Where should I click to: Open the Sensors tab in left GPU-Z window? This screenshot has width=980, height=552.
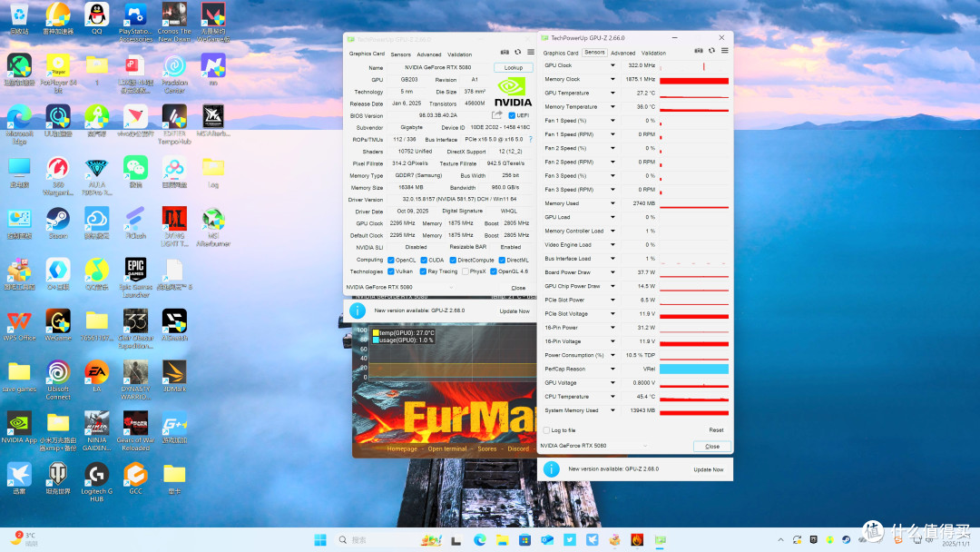[401, 54]
